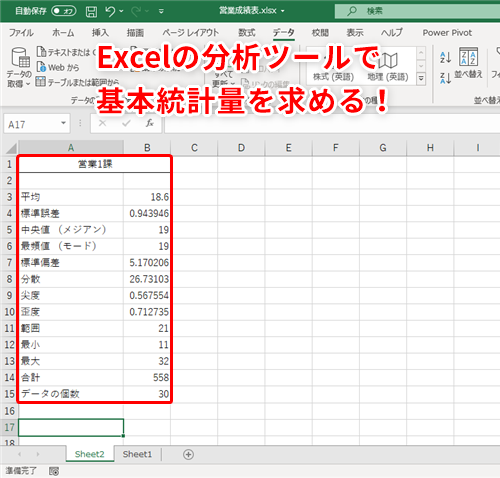Screen dimensions: 500x478
Task: Click the テーブルまたは範囲から icon
Action: click(x=41, y=81)
